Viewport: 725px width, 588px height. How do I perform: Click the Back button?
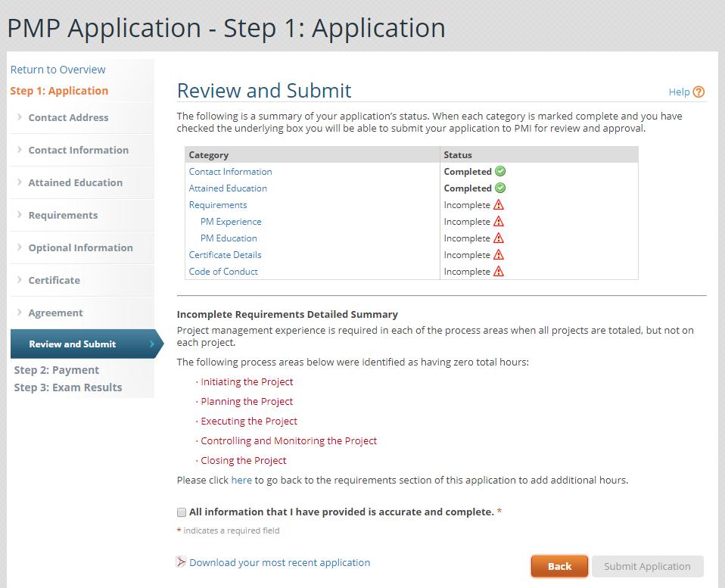tap(559, 565)
